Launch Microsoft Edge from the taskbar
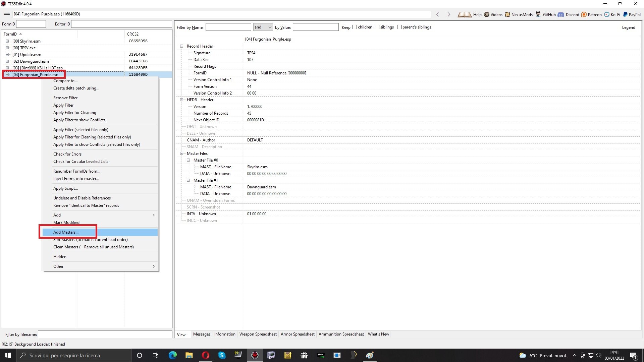Screen dimensions: 644x362 (172, 355)
